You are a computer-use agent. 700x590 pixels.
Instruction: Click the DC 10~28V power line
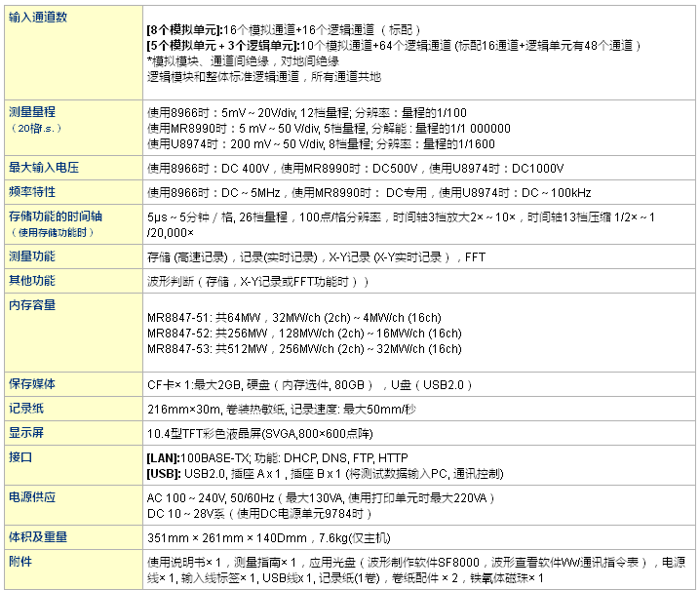tap(259, 514)
